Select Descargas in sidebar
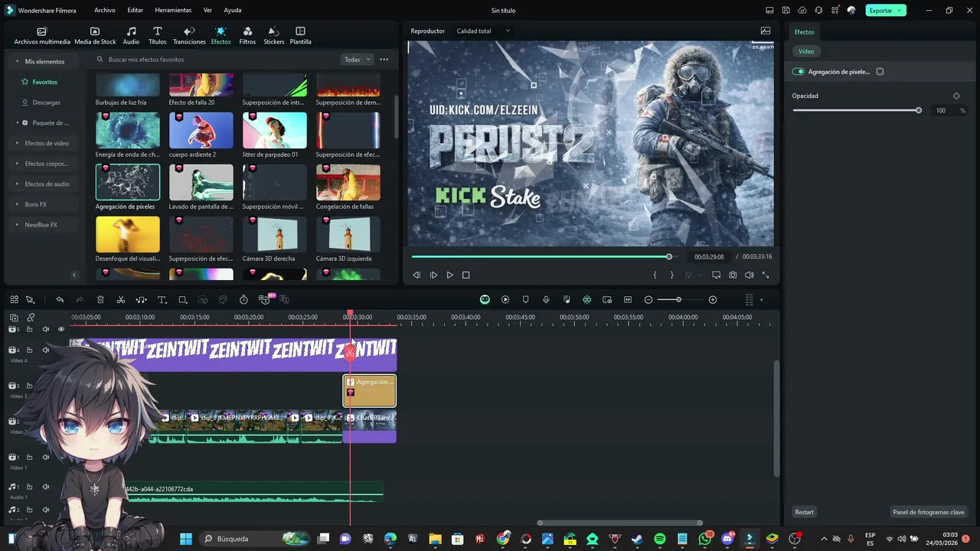Viewport: 980px width, 551px height. coord(46,102)
